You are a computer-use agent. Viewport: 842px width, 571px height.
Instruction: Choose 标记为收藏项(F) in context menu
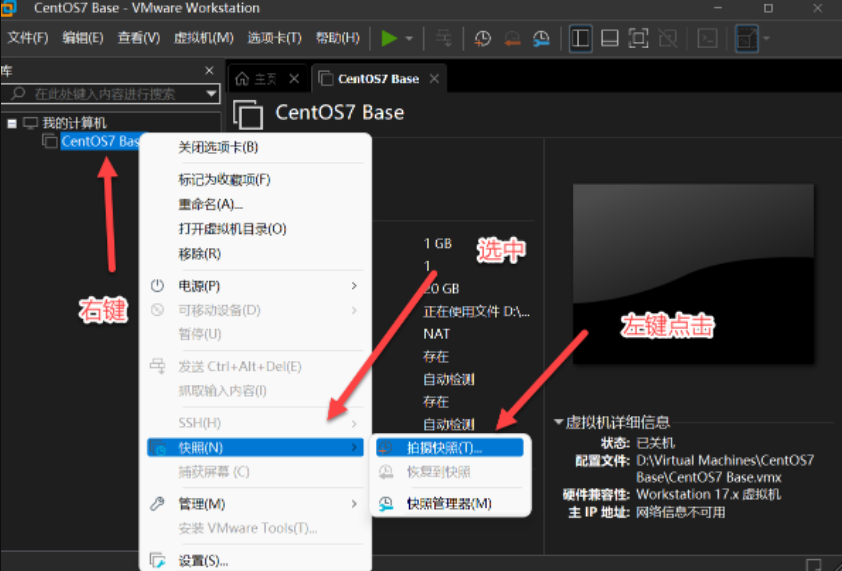(x=256, y=179)
